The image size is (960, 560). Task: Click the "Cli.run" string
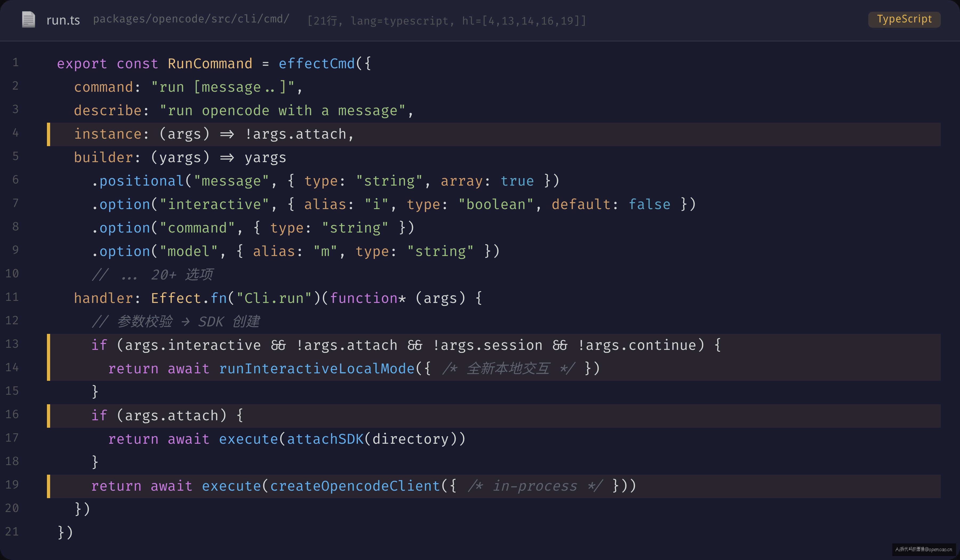coord(274,298)
